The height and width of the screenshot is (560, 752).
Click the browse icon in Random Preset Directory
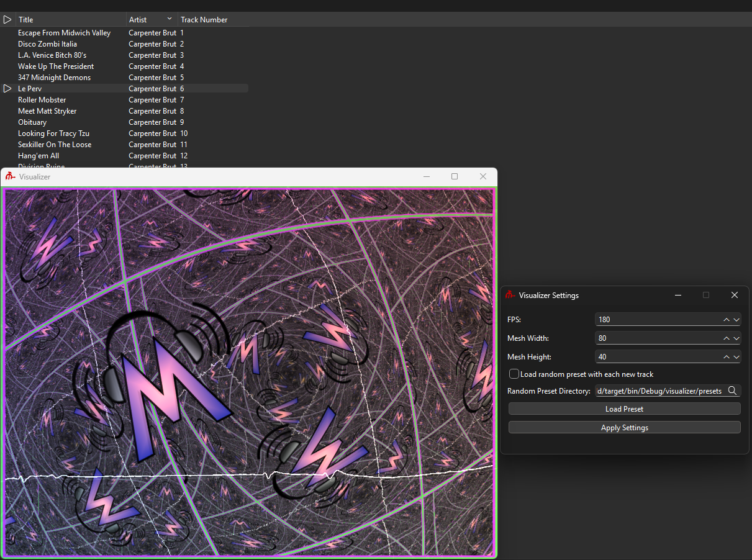pyautogui.click(x=732, y=391)
